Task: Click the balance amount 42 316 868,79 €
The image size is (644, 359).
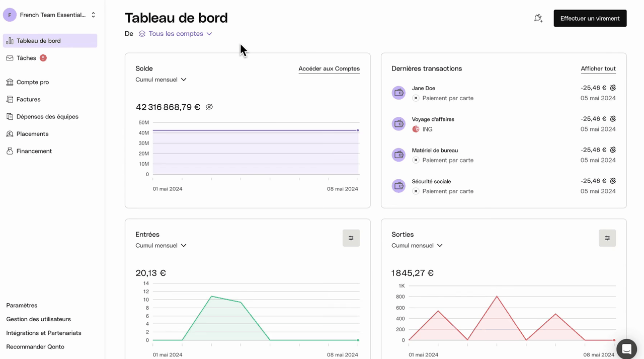Action: (168, 107)
